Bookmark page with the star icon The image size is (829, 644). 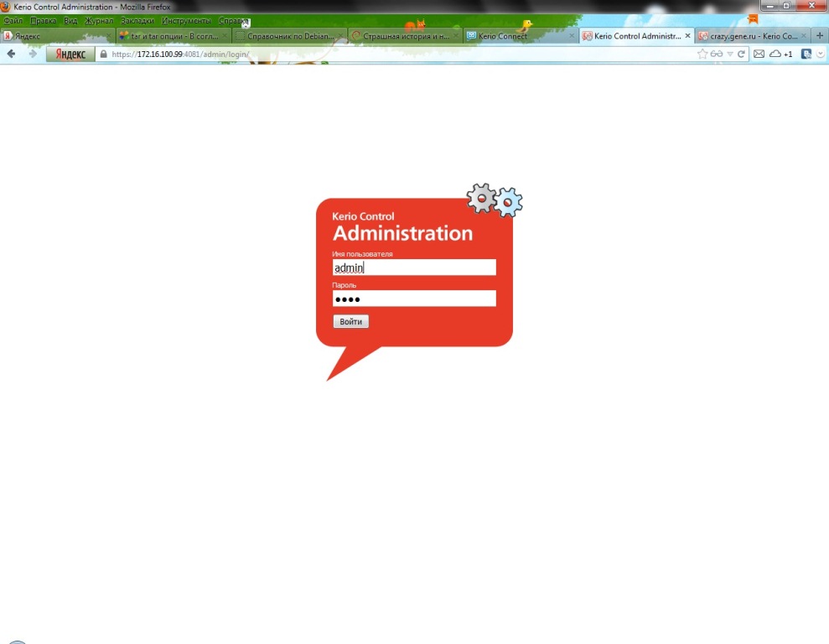point(702,54)
